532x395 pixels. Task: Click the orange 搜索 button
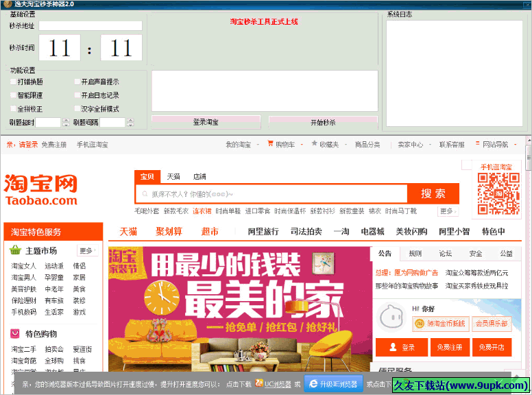point(433,194)
